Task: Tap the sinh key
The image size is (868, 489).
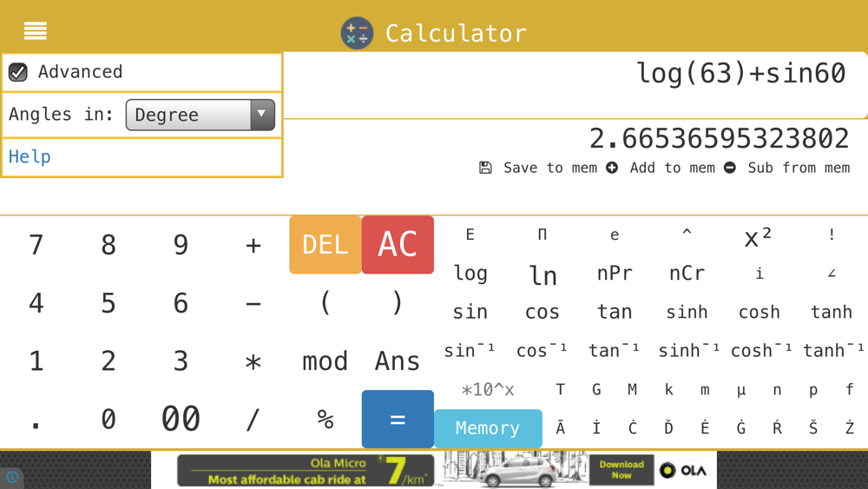Action: coord(687,312)
